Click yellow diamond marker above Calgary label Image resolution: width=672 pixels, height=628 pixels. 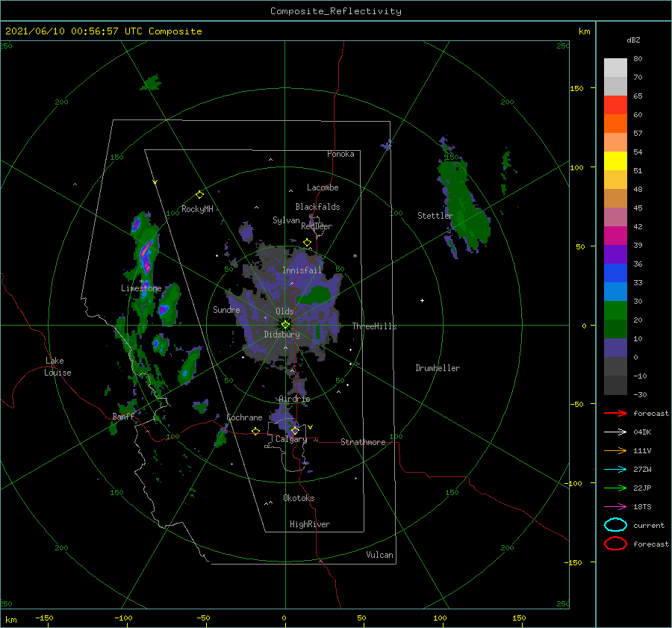pyautogui.click(x=295, y=430)
